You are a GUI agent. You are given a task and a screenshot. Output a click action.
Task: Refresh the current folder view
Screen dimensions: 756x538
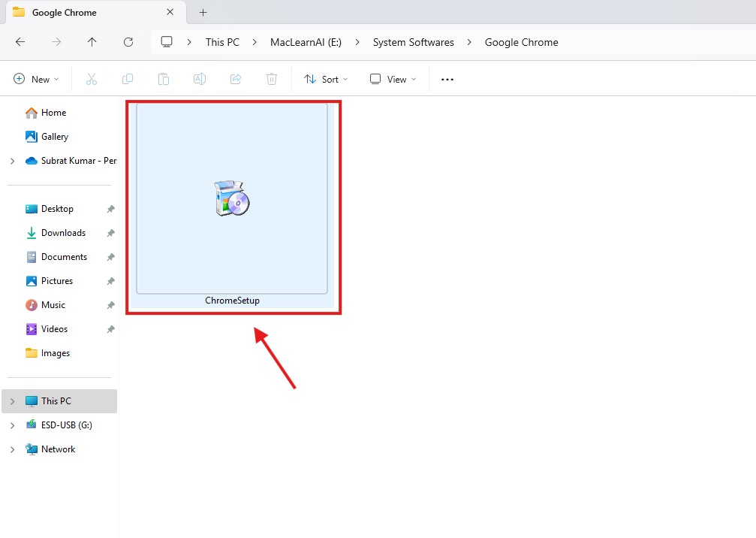coord(128,42)
